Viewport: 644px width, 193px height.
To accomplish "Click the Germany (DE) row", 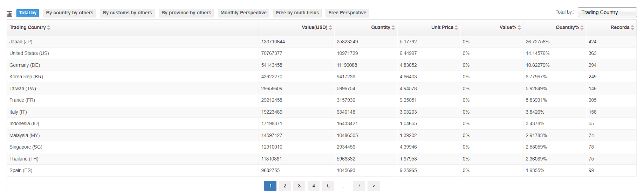I will [322, 65].
